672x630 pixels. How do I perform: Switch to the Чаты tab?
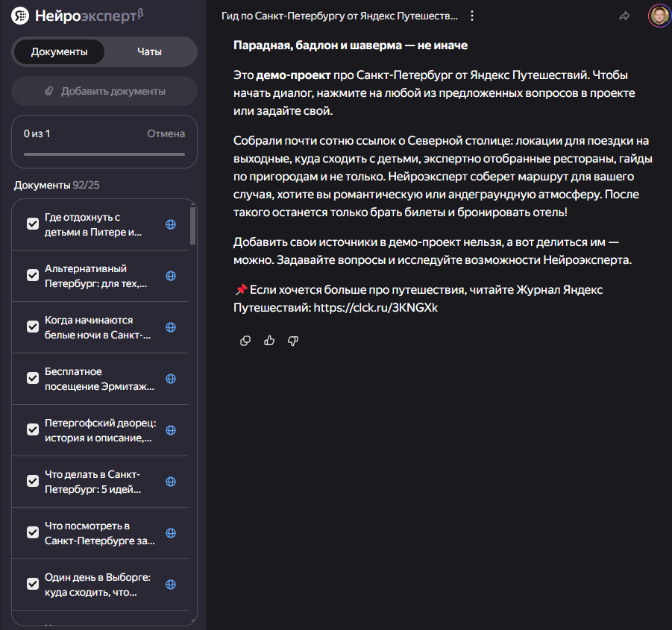click(x=149, y=52)
